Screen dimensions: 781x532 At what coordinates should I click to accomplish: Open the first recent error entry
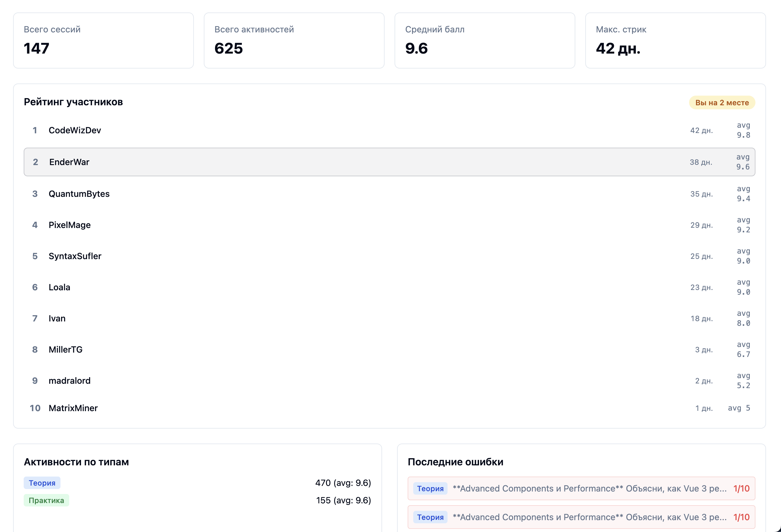[x=581, y=488]
